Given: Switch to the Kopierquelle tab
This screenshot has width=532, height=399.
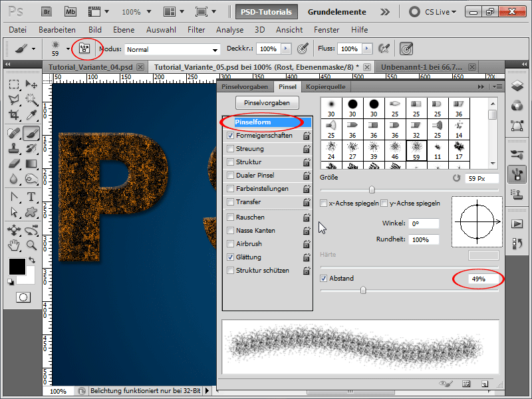Looking at the screenshot, I should point(326,87).
